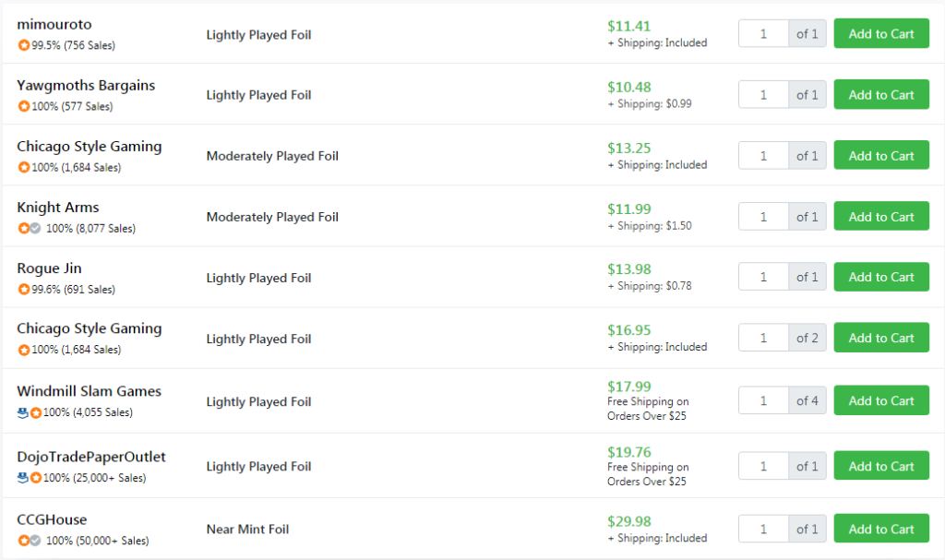Select quantity input for the $13.25 listing

(763, 156)
